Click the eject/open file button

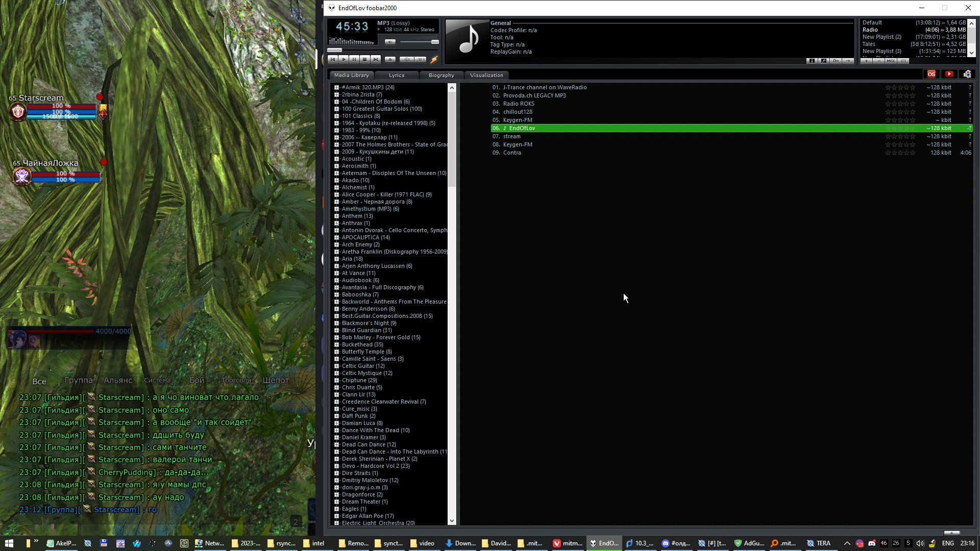pos(390,60)
